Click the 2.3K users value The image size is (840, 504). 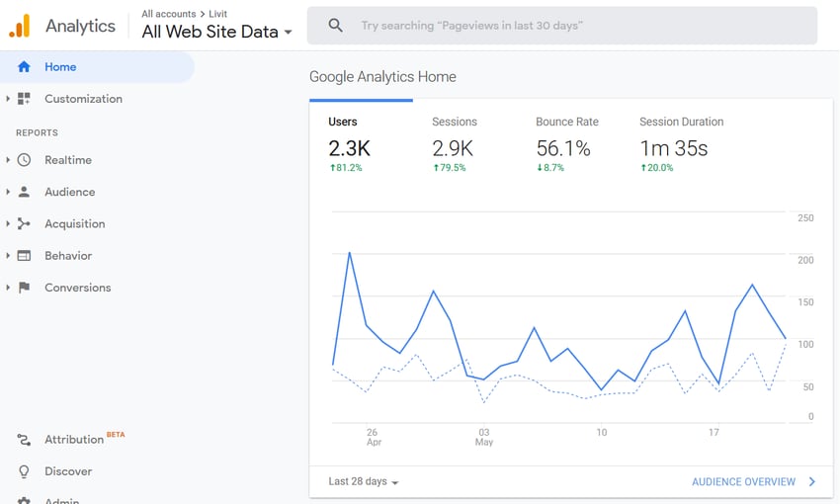(349, 148)
